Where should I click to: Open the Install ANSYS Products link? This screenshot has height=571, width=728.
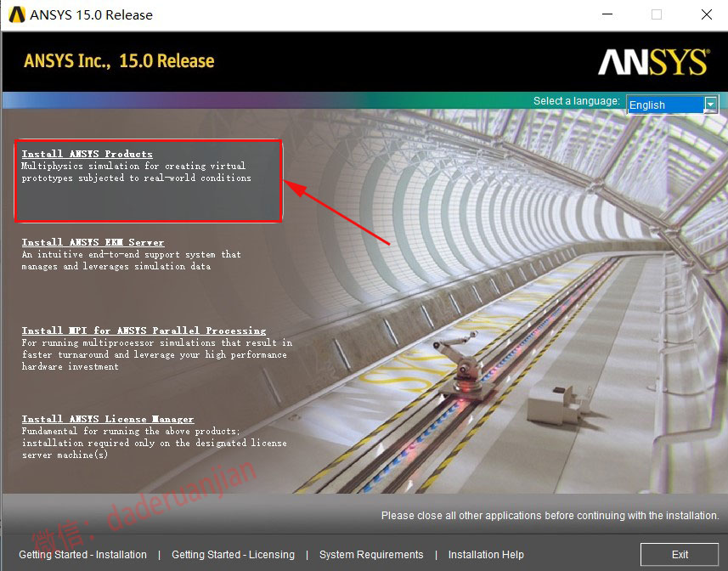(x=87, y=154)
